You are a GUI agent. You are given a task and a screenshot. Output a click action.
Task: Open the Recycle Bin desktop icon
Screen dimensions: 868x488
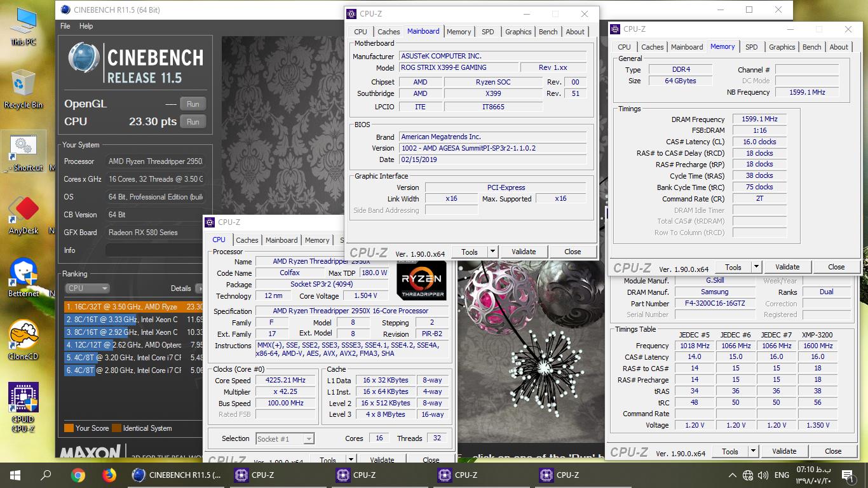pyautogui.click(x=24, y=89)
